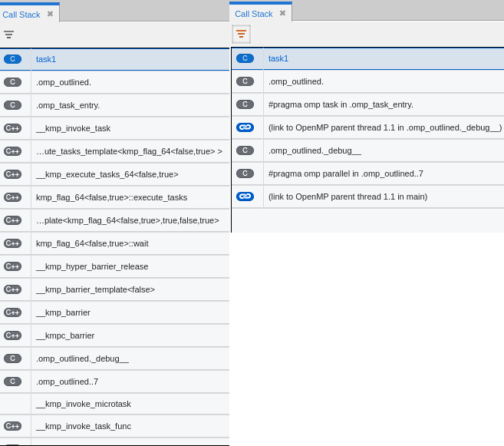Open link to OpenMP parent thread 1.1 in main
This screenshot has width=504, height=446.
tap(348, 197)
